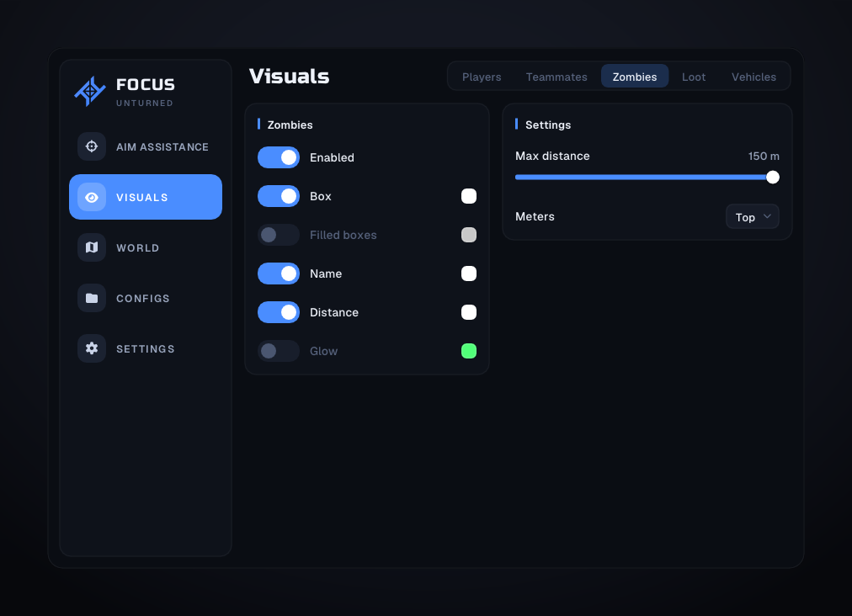Expand the Meters position dropdown

click(753, 217)
